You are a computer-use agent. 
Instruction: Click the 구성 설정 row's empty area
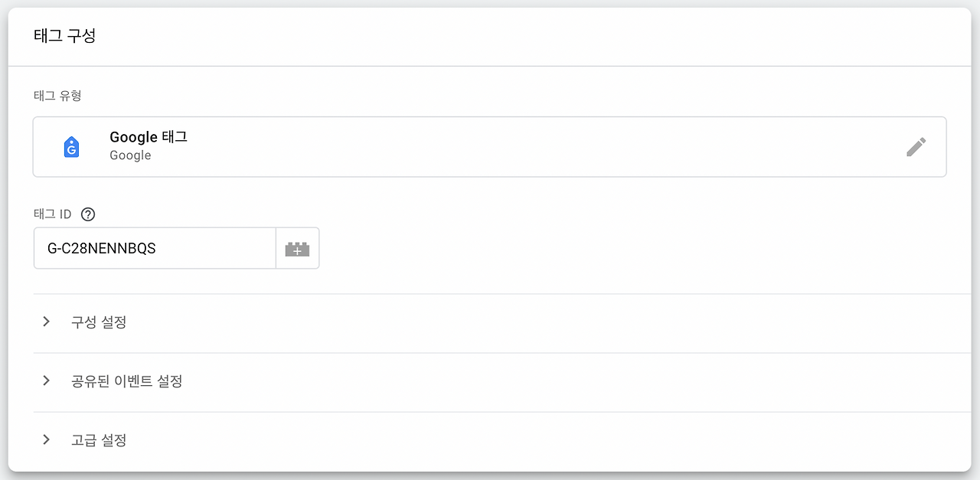pyautogui.click(x=536, y=322)
